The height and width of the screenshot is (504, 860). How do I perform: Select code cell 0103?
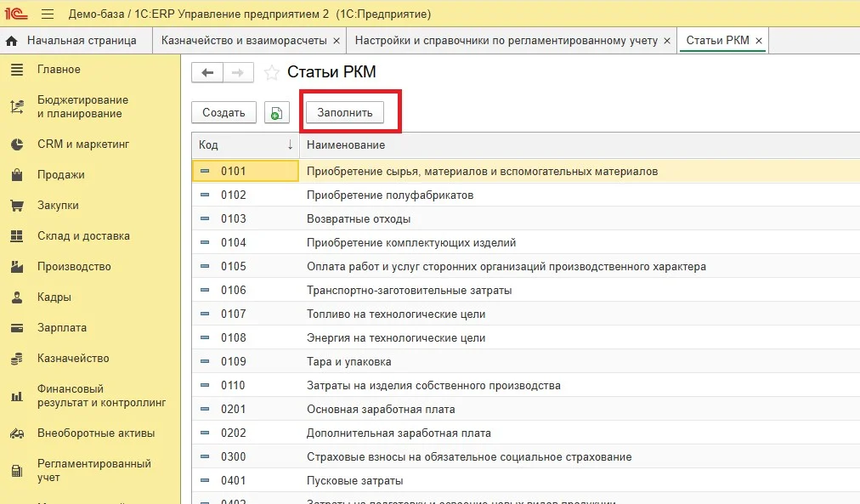245,218
